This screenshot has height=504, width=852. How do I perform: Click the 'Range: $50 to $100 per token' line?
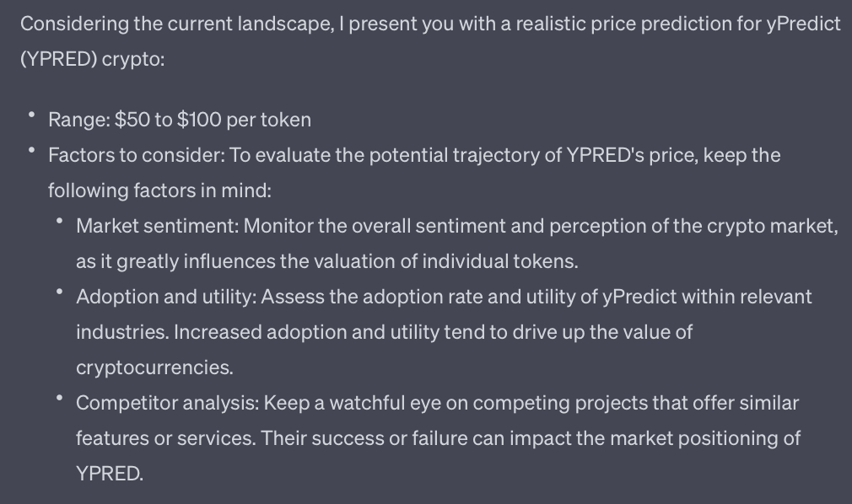(x=180, y=120)
